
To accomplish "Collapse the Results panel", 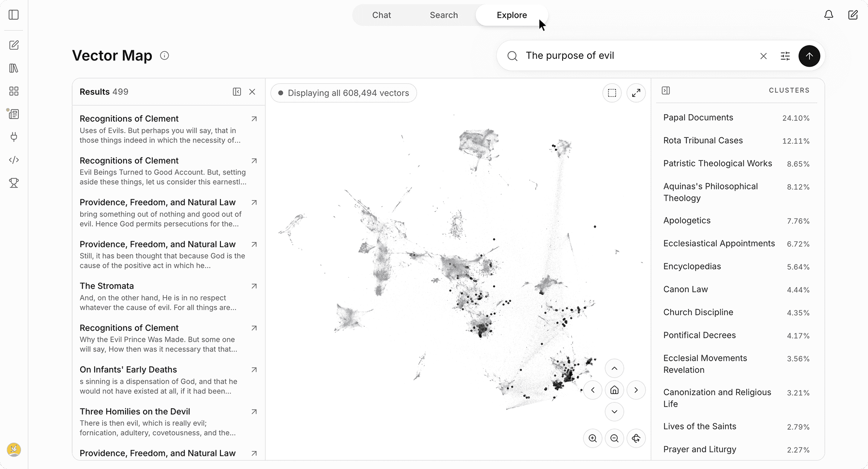I will [237, 92].
